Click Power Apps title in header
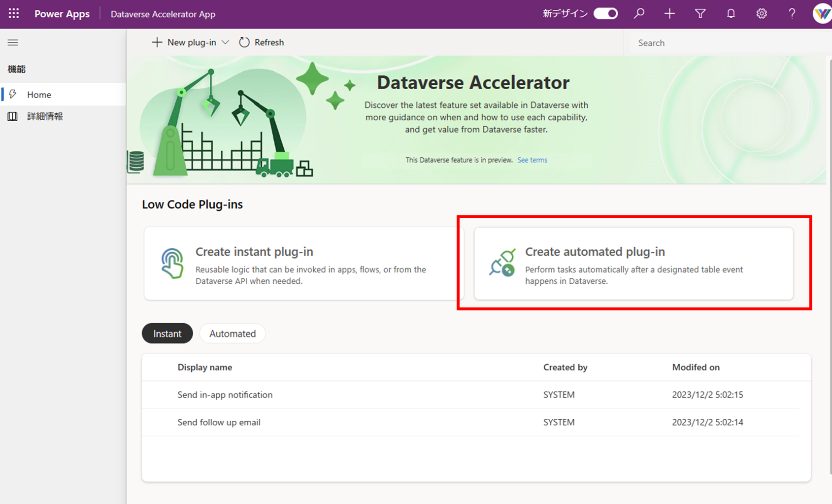 click(x=62, y=14)
